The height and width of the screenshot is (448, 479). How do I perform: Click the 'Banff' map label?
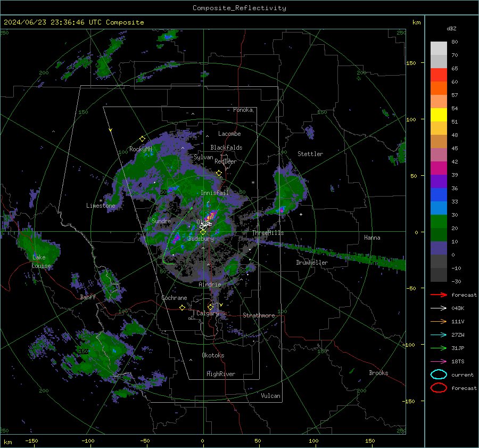coord(88,297)
